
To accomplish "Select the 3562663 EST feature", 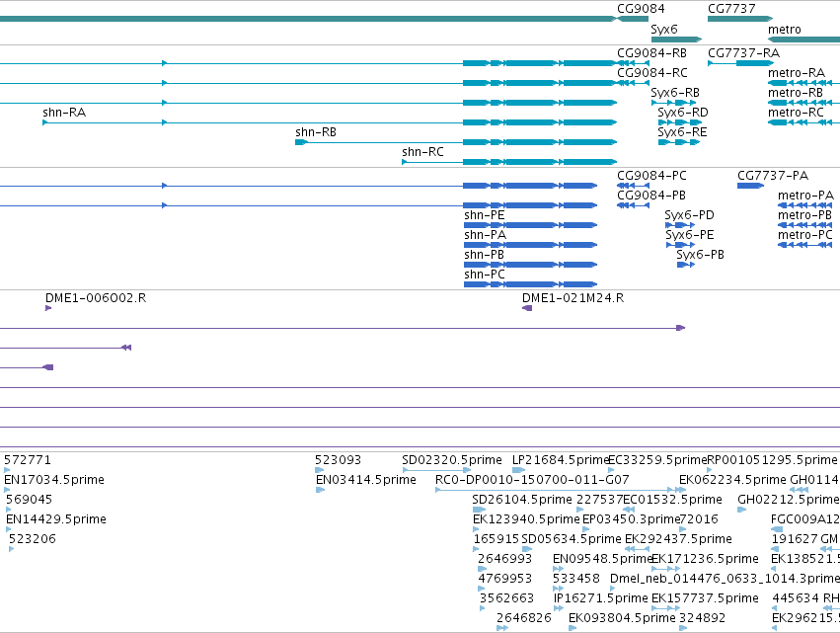I will (482, 609).
